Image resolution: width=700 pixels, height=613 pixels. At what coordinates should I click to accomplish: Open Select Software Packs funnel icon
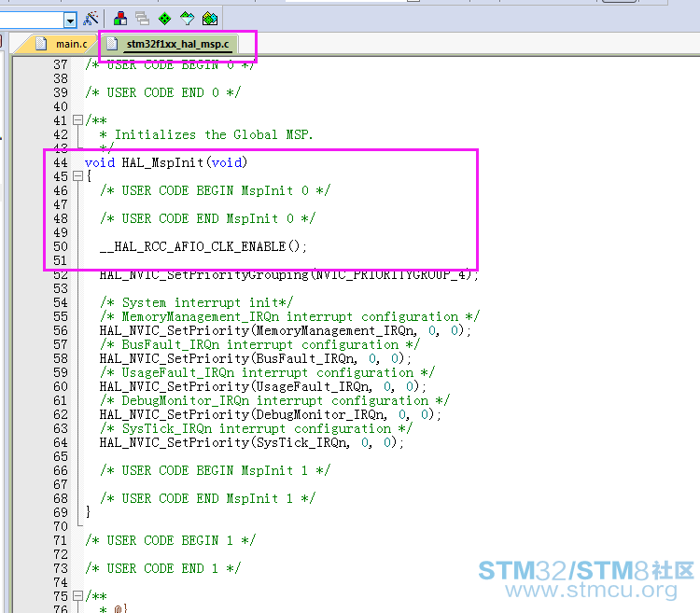pyautogui.click(x=187, y=19)
